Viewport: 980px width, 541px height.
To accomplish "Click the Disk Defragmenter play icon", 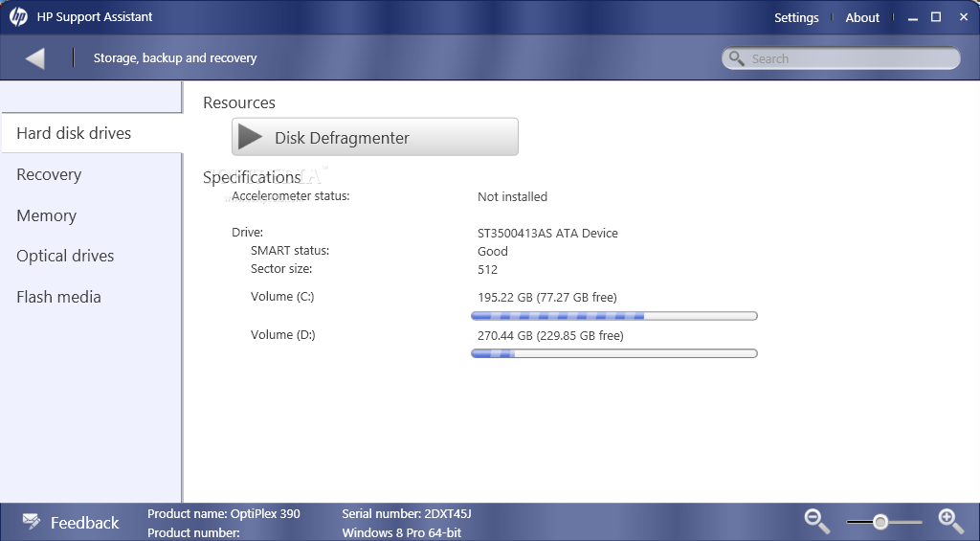I will click(x=250, y=137).
